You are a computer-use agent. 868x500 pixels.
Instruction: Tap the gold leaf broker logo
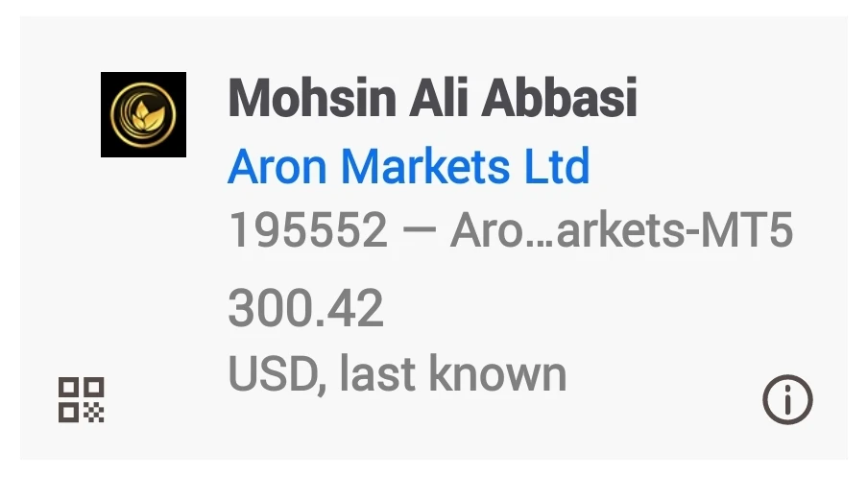pos(144,114)
